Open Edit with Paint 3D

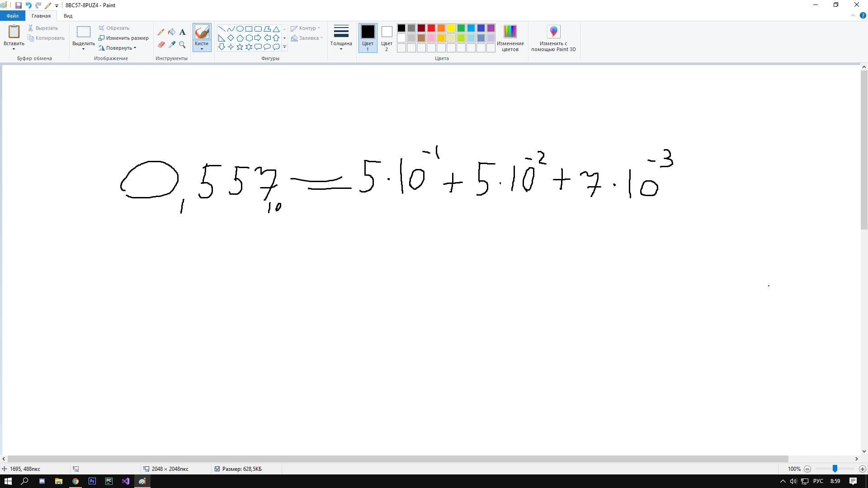click(553, 38)
